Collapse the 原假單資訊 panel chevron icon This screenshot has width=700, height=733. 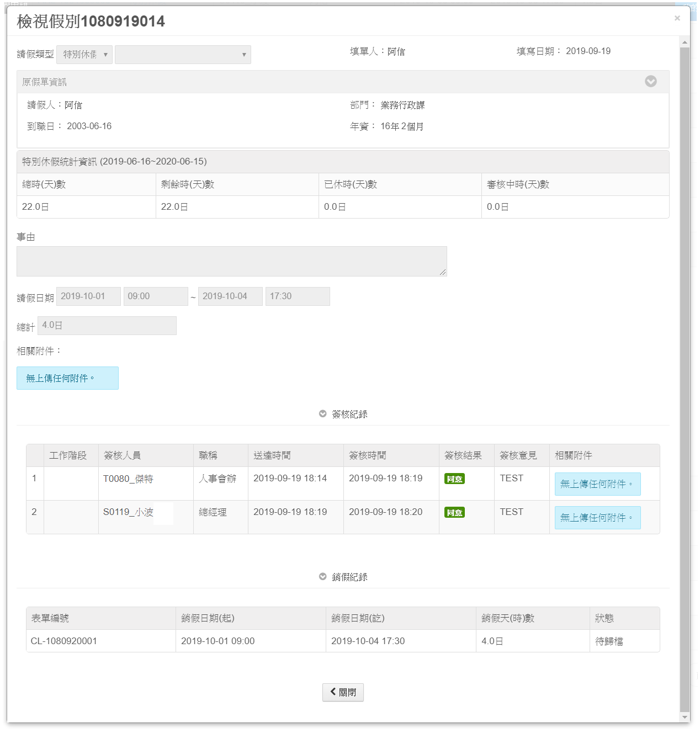[x=651, y=82]
